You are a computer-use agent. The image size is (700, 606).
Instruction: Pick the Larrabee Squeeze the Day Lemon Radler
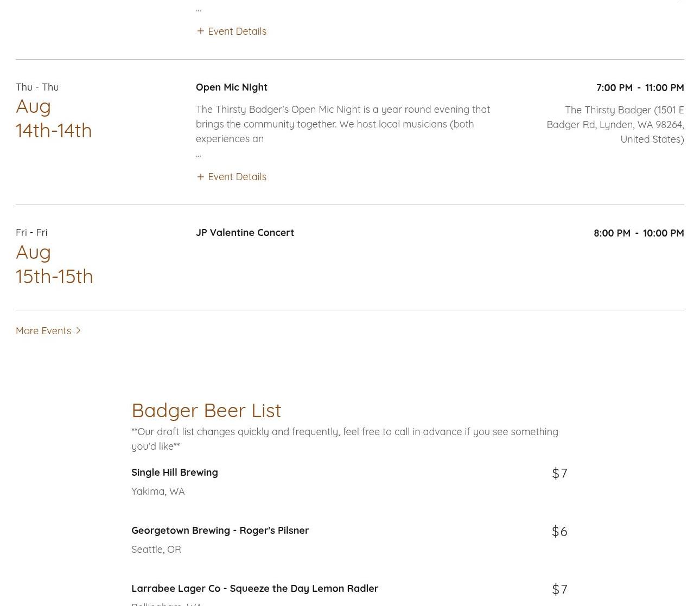pos(254,589)
